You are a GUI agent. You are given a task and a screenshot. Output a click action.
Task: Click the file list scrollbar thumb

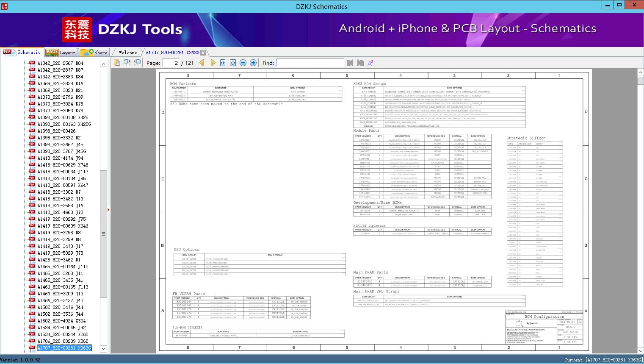pyautogui.click(x=103, y=234)
